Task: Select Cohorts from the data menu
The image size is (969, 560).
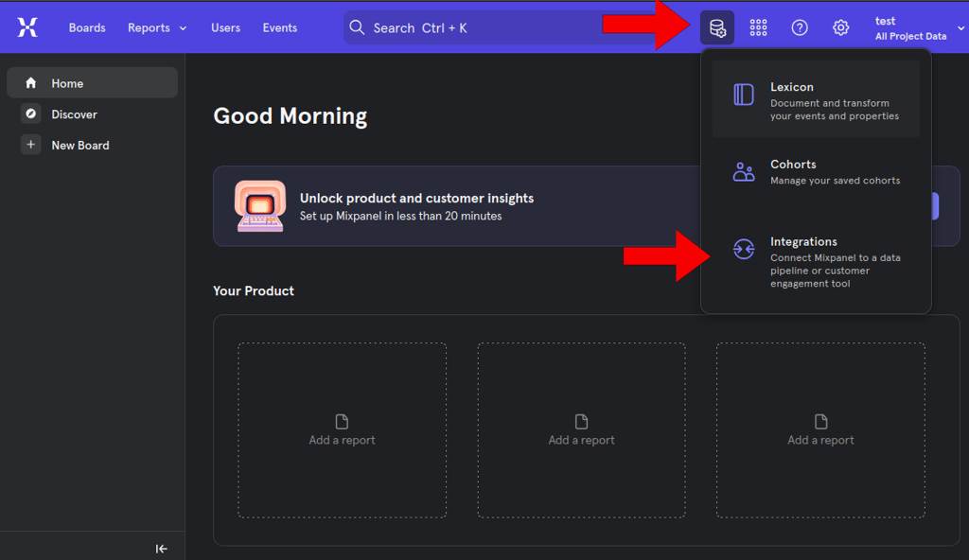Action: 816,172
